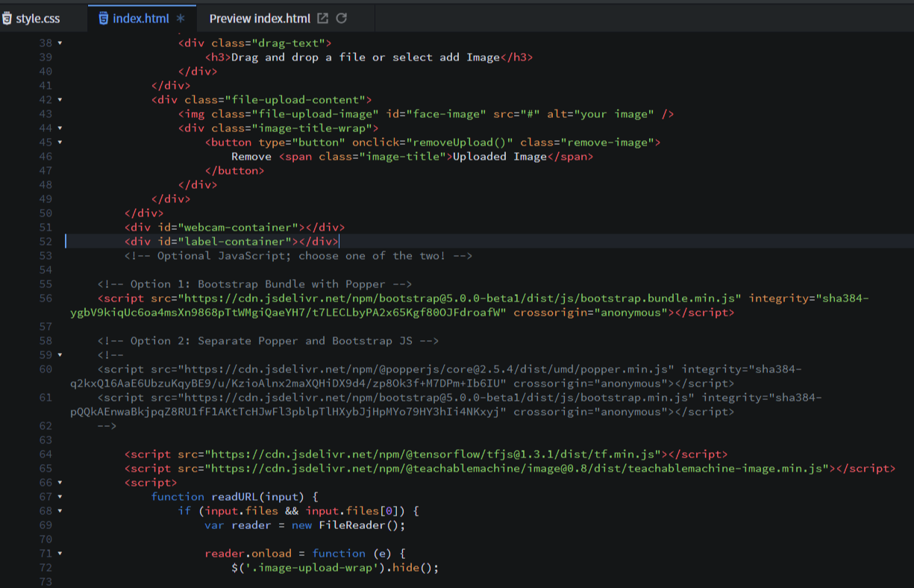The width and height of the screenshot is (914, 588).
Task: Click the HTML5 file icon on index.html tab
Action: pos(104,18)
